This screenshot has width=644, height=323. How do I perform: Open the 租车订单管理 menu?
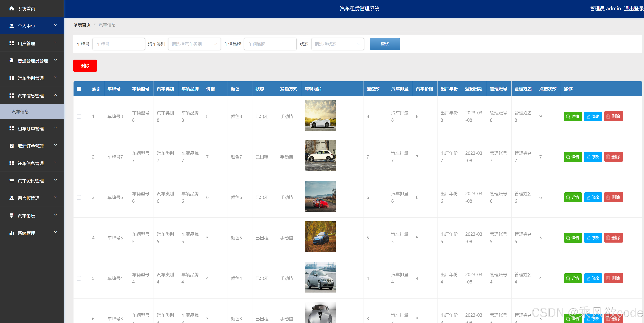(x=31, y=128)
